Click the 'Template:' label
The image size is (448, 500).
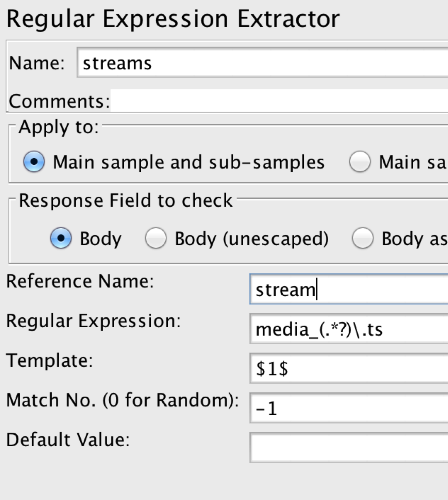pyautogui.click(x=50, y=360)
